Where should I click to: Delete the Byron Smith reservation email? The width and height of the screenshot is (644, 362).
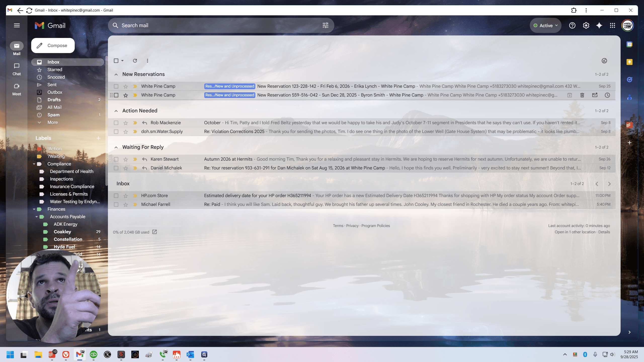coord(582,95)
